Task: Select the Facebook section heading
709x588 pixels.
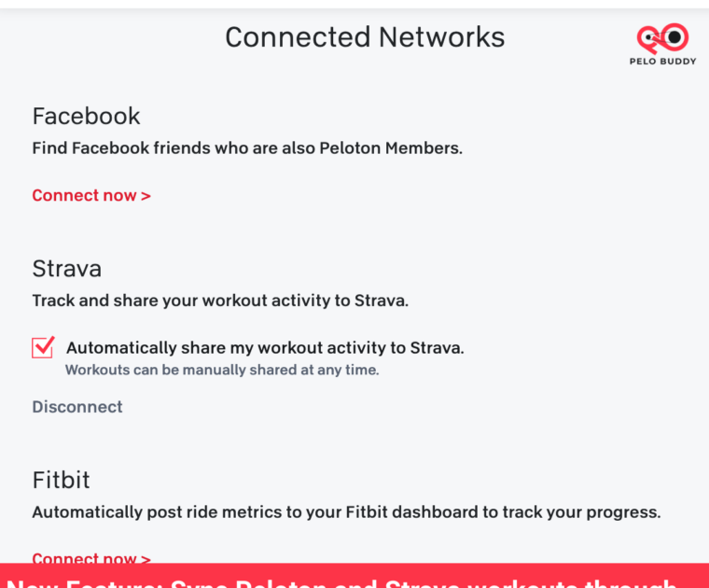Action: [86, 117]
